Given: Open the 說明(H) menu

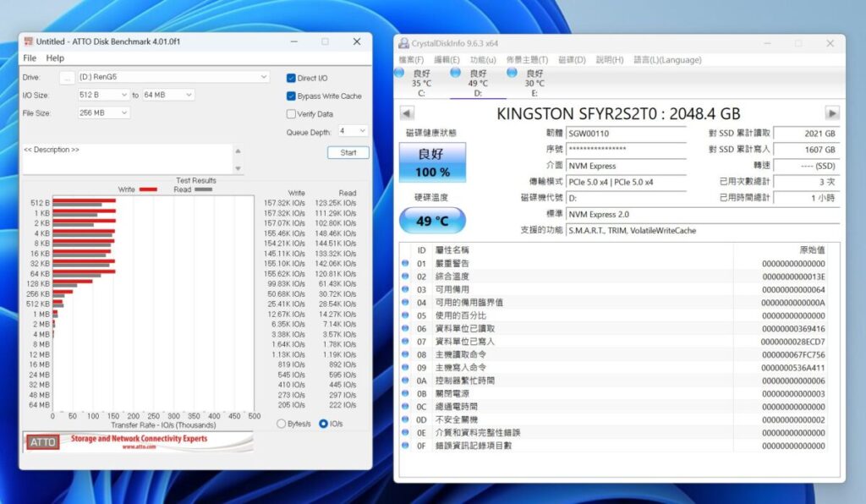Looking at the screenshot, I should tap(610, 60).
